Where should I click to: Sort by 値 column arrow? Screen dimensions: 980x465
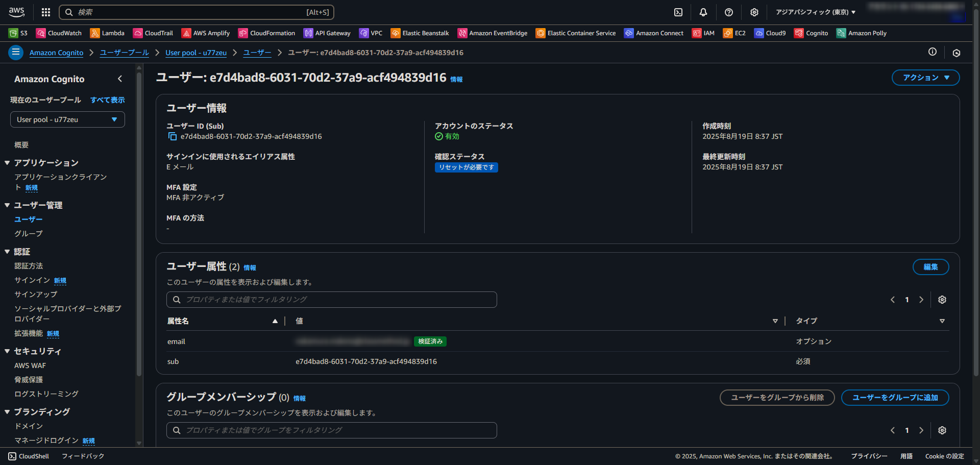(x=775, y=321)
